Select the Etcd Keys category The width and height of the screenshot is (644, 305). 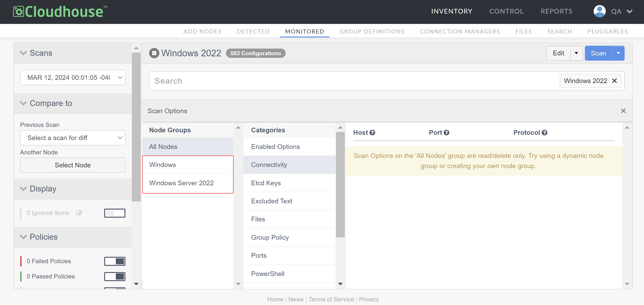(289, 183)
